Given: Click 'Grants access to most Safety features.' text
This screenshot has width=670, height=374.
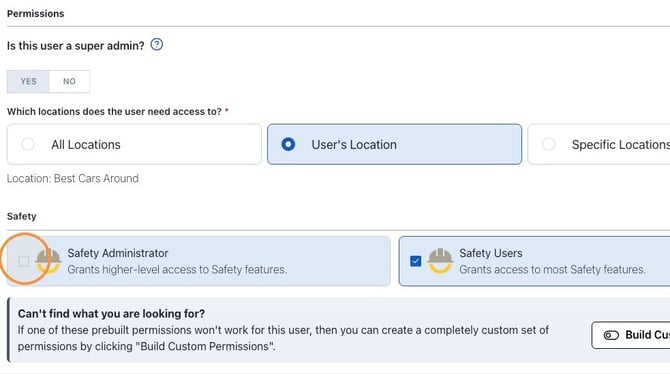Looking at the screenshot, I should point(552,270).
